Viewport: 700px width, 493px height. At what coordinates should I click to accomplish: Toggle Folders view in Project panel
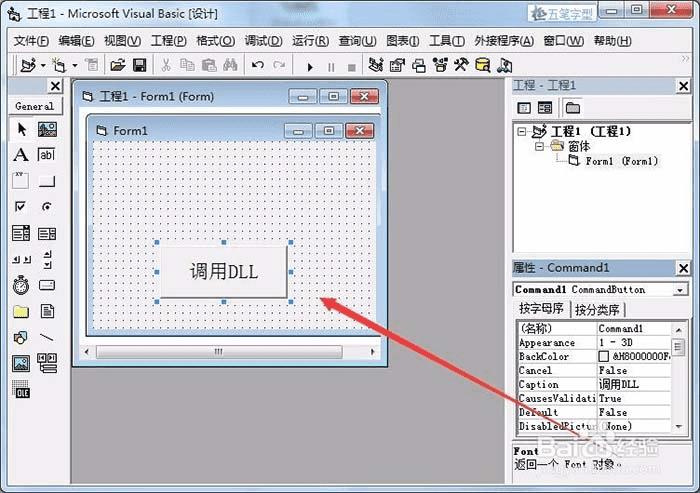point(572,108)
